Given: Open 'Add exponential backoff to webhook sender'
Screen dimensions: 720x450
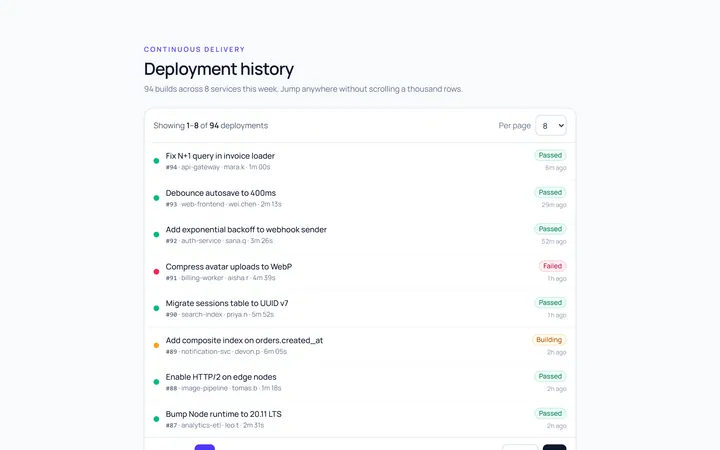Looking at the screenshot, I should tap(246, 230).
